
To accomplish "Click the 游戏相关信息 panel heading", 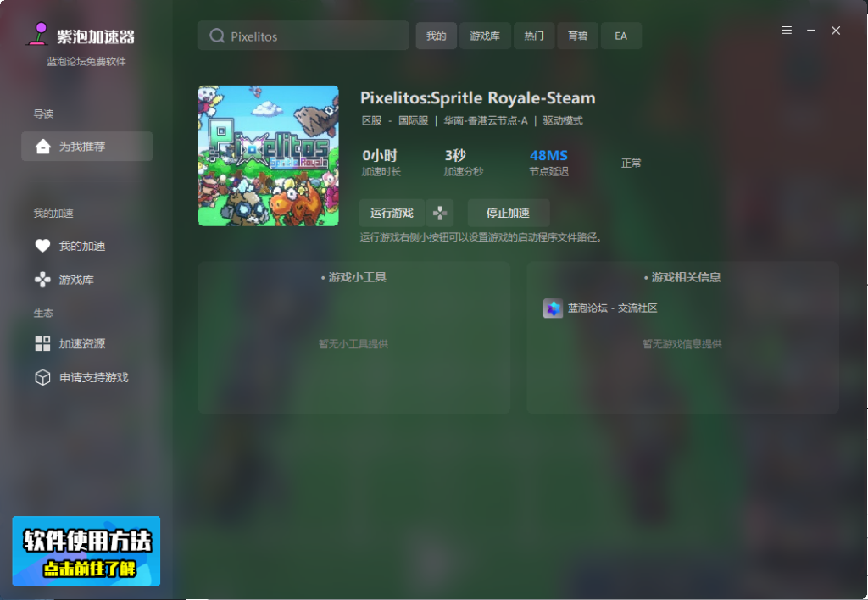I will click(686, 277).
